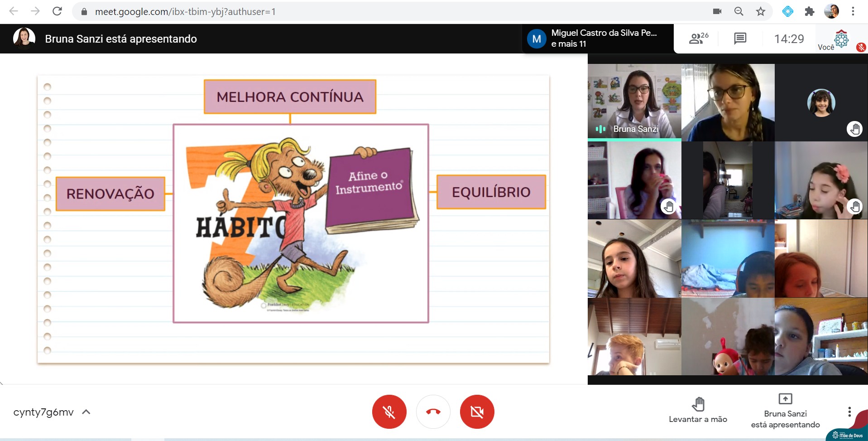
Task: Open the three-dot more options menu
Action: 849,412
